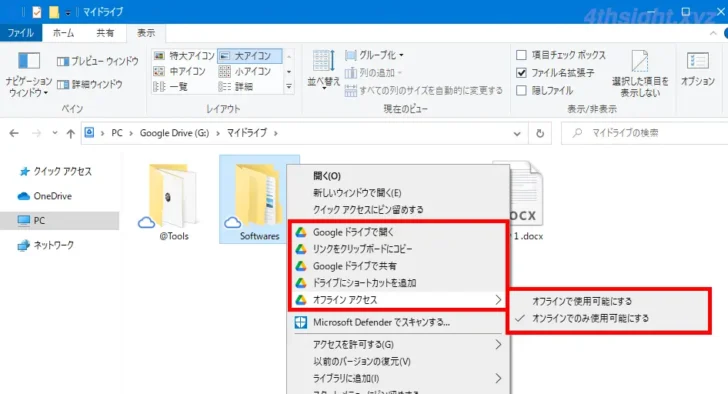Go up one folder level

point(71,134)
